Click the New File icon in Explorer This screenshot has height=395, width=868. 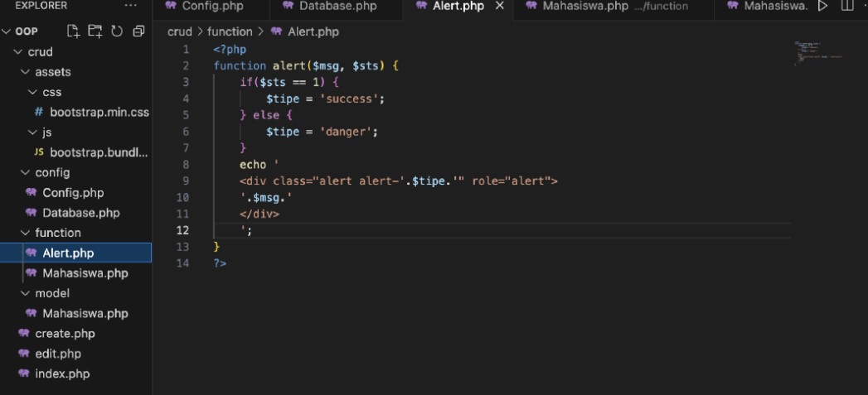coord(74,31)
